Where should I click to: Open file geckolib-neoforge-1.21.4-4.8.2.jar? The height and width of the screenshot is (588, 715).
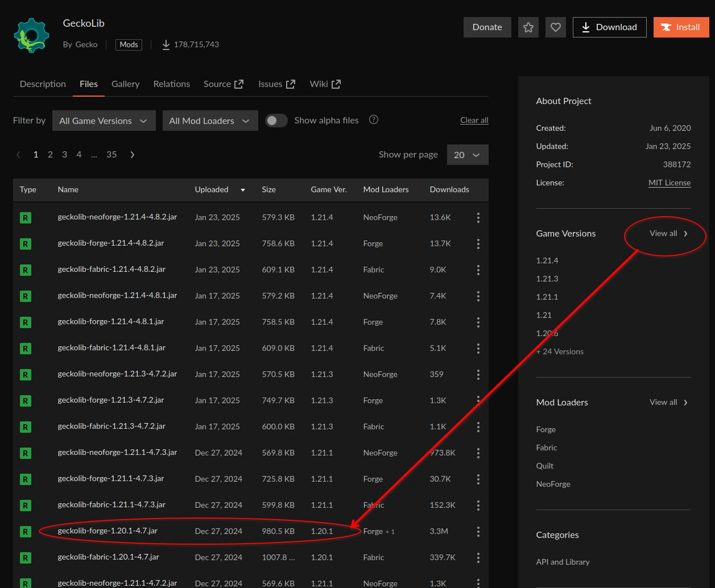117,217
